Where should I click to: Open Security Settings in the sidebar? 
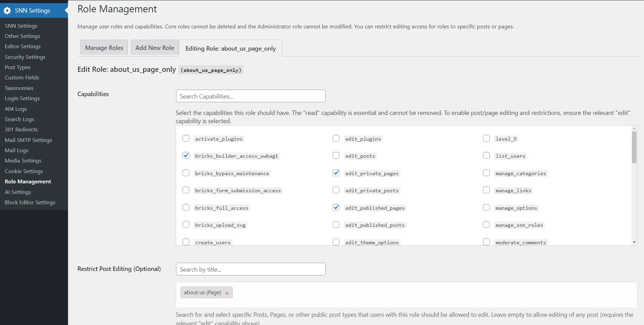point(25,57)
